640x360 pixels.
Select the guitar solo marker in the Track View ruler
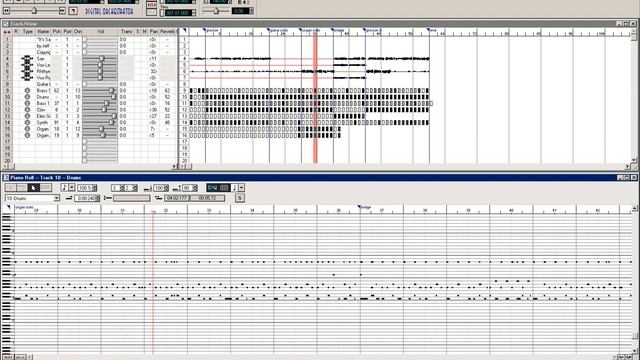tap(278, 30)
